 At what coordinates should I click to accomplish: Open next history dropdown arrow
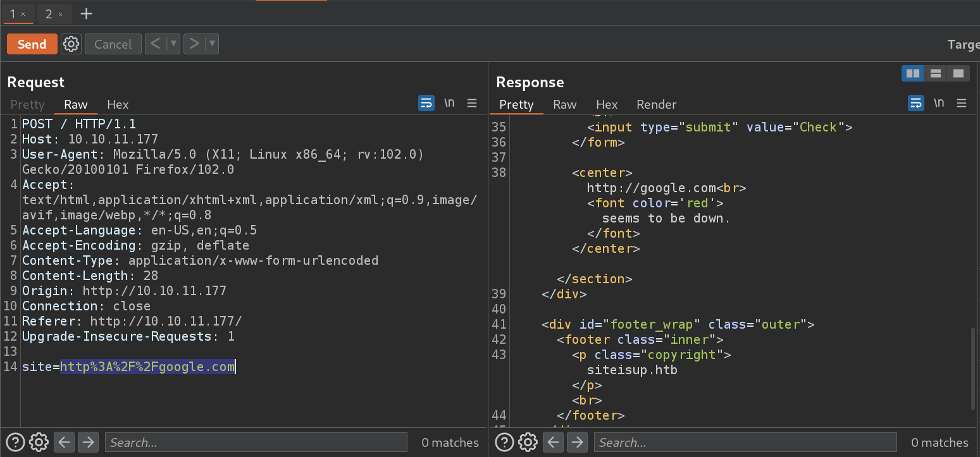point(212,44)
